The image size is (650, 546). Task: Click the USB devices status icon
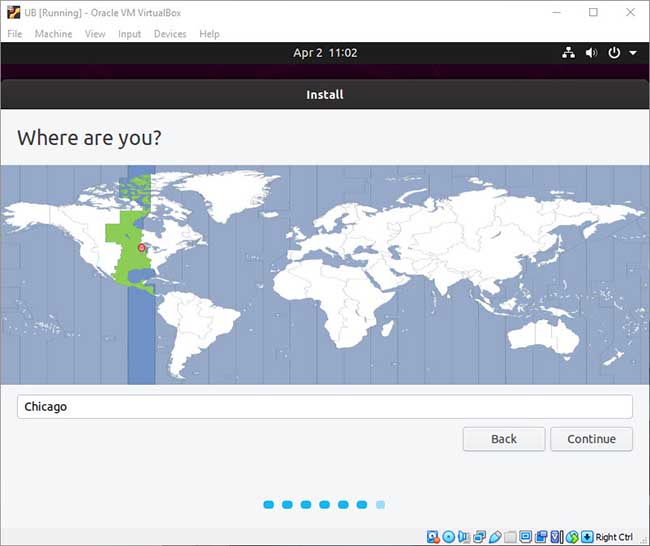[495, 537]
